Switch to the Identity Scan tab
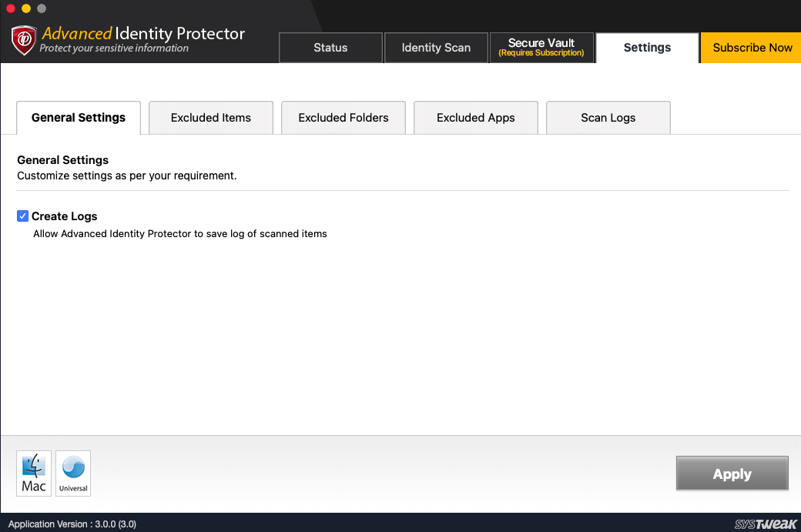This screenshot has width=801, height=532. [436, 48]
